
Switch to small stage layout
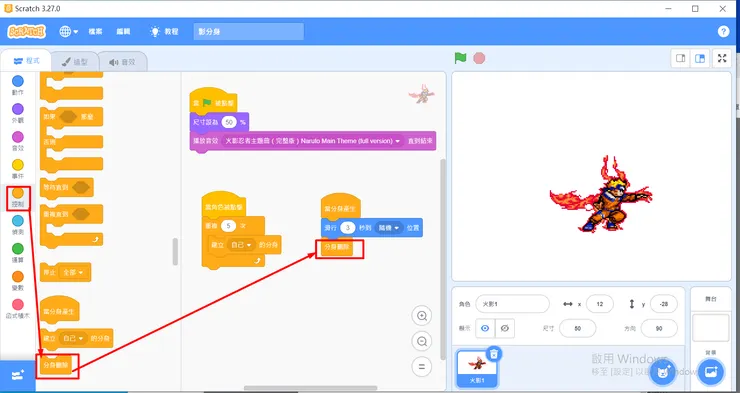681,59
